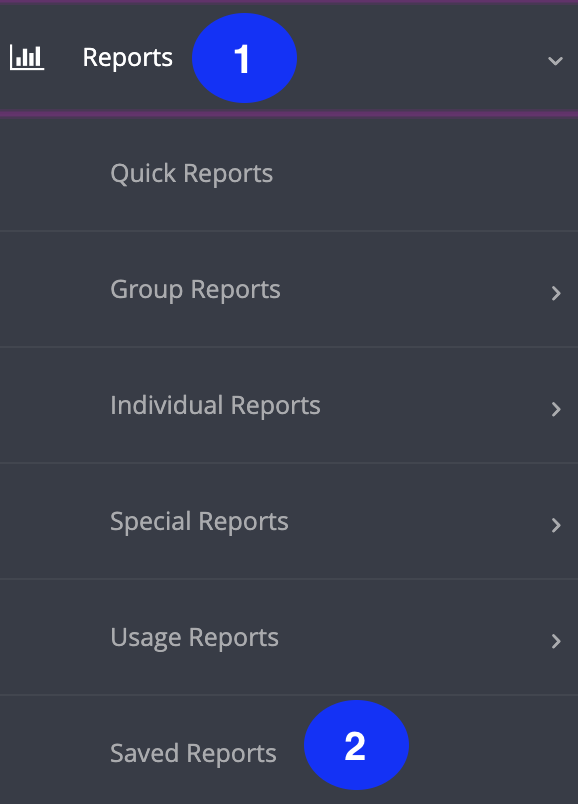Click the purple highlight line under Reports header
578x804 pixels.
pos(289,113)
